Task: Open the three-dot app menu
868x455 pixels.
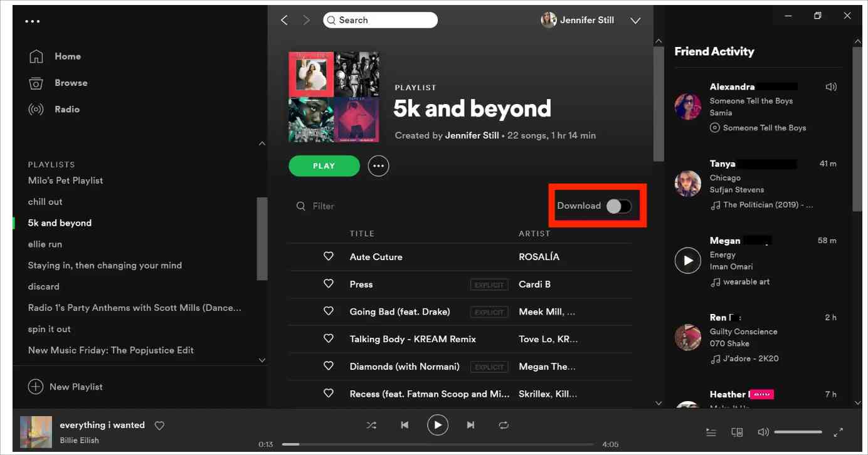Action: (x=33, y=21)
